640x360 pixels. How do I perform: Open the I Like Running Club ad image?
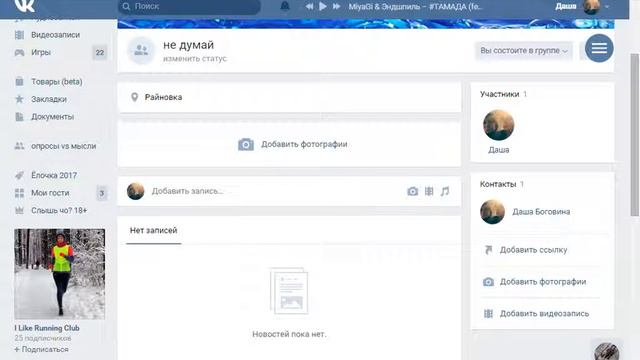[60, 274]
